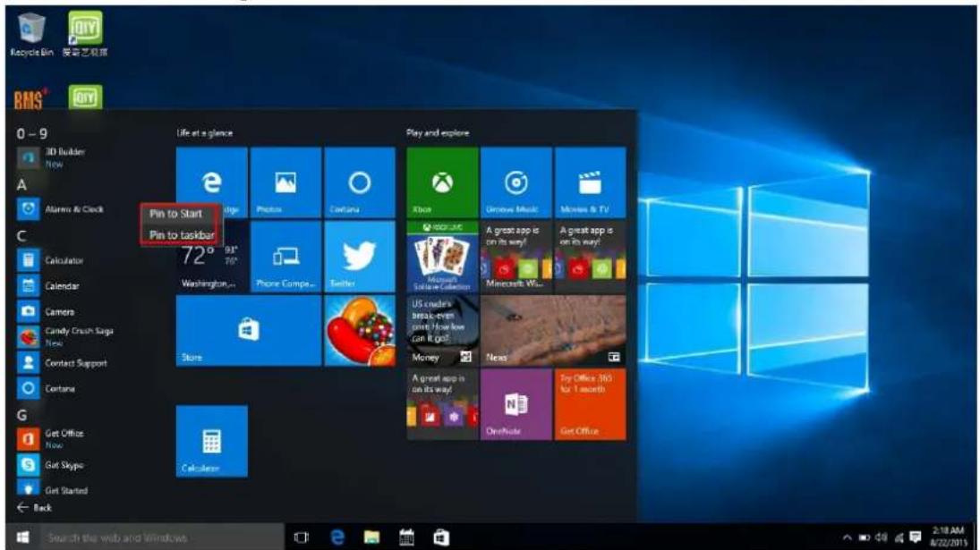Open the Movies & TV tile
Screen dimensions: 980x550
[590, 182]
